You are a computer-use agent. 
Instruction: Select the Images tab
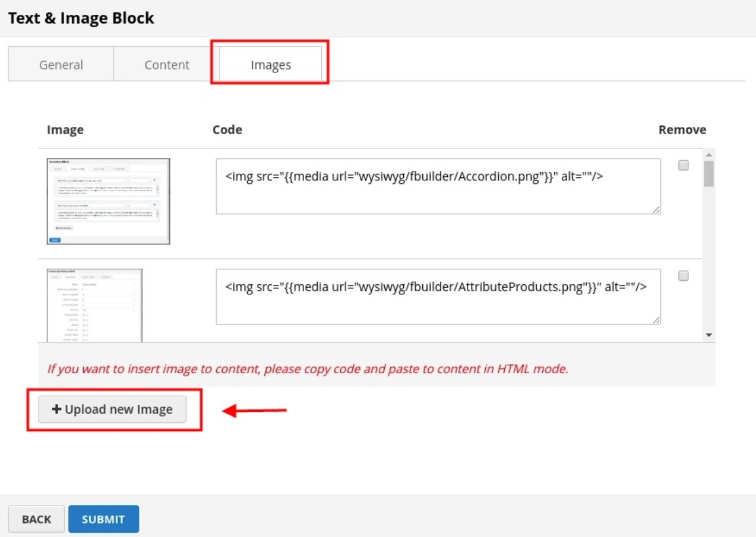tap(271, 65)
